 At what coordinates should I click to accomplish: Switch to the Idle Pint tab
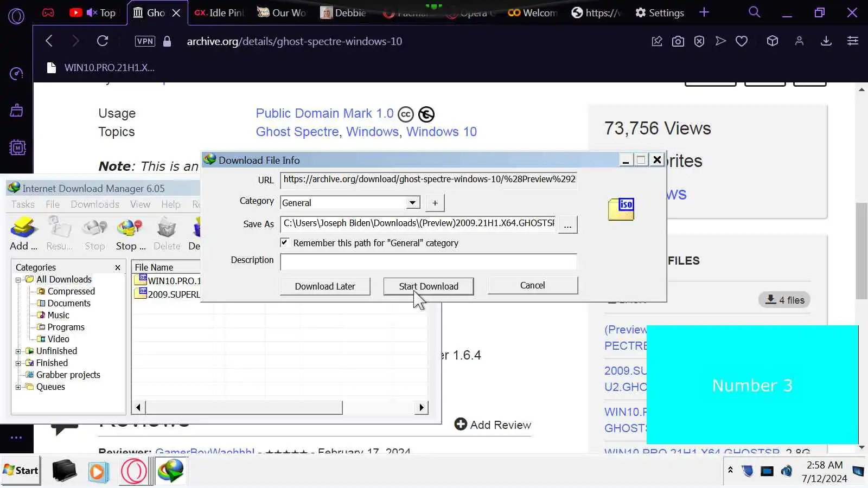(219, 13)
